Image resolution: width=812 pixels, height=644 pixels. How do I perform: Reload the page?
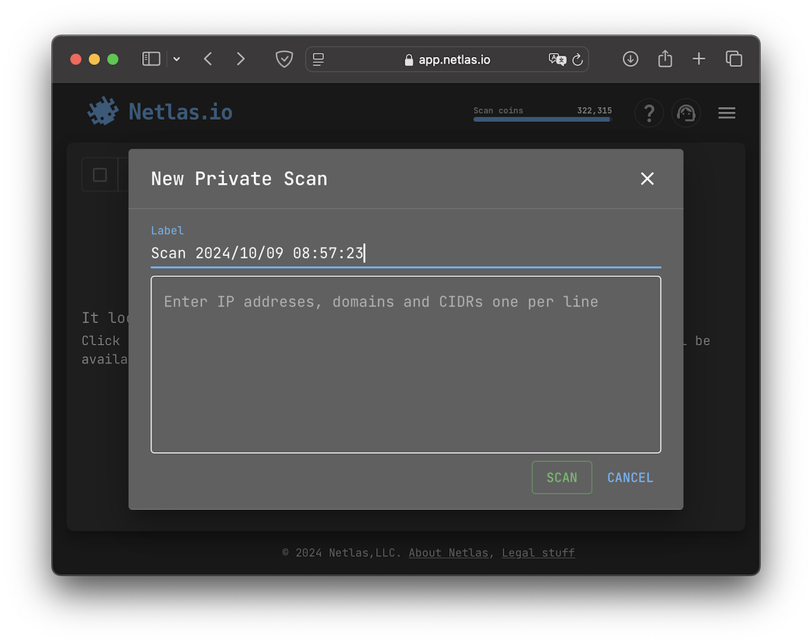[x=577, y=60]
